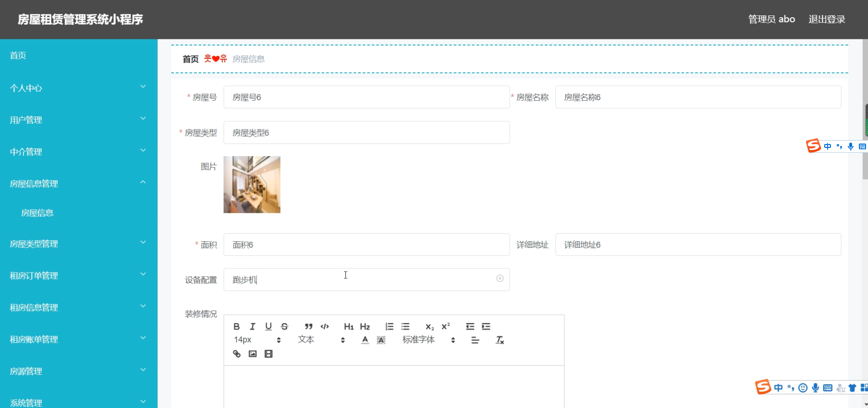Open the text background color picker
This screenshot has width=868, height=408.
coord(381,340)
